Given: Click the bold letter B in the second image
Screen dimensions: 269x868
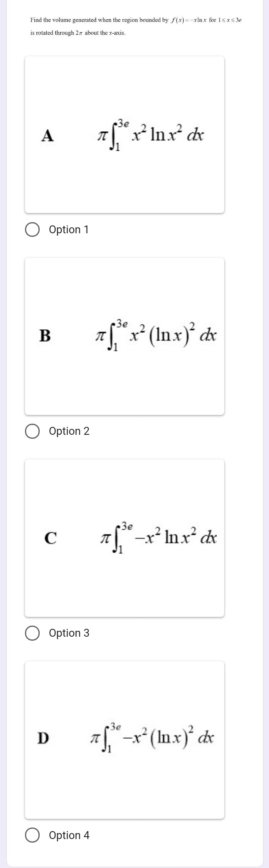Looking at the screenshot, I should (45, 336).
